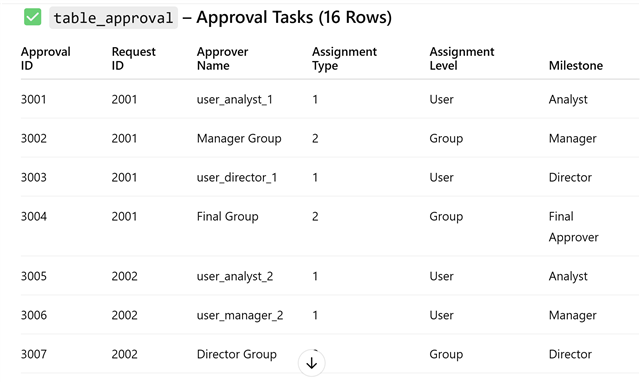Click the user_manager_2 cell
This screenshot has width=640, height=382.
click(x=240, y=315)
